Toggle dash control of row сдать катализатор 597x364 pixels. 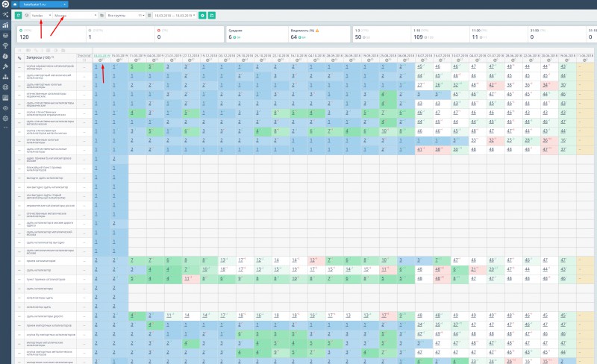(19, 270)
